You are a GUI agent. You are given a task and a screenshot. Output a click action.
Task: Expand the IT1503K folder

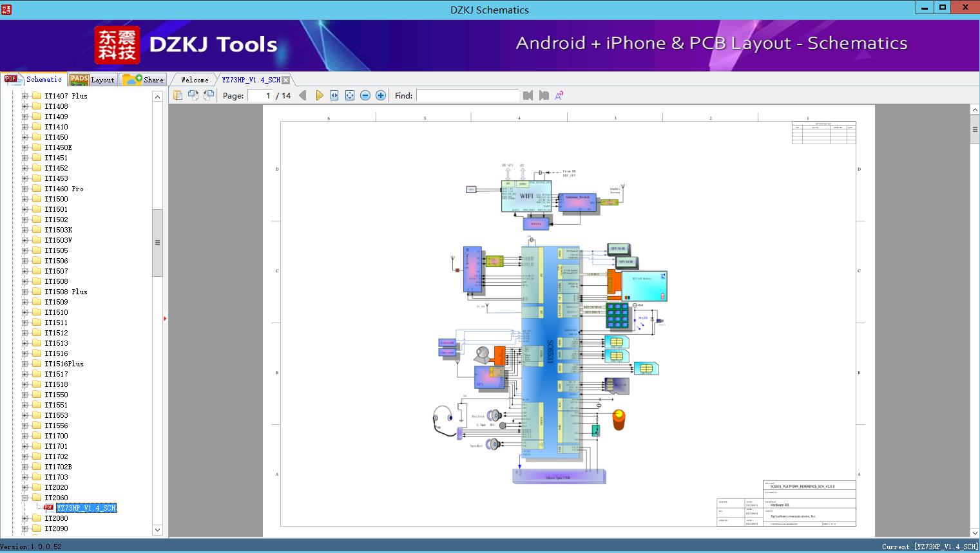point(24,230)
